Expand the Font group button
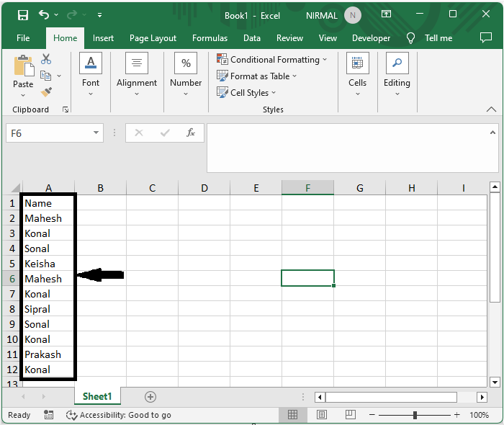This screenshot has height=425, width=504. [x=91, y=74]
